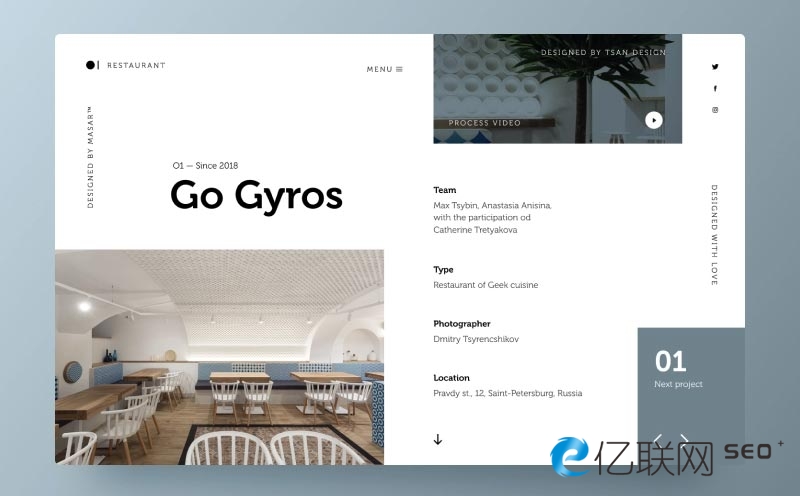800x496 pixels.
Task: Click the 01 project number
Action: [x=670, y=361]
